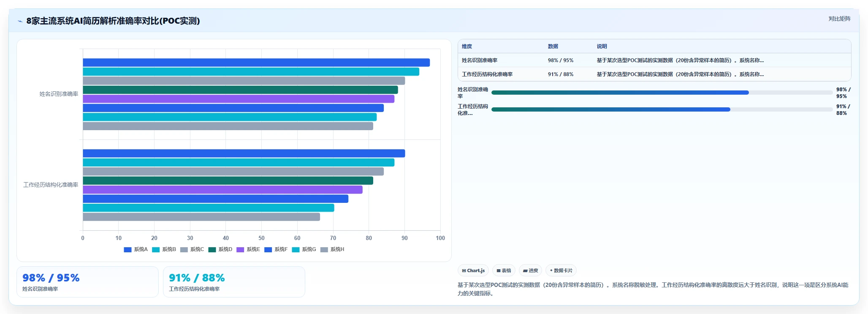Click the 0 x-axis tick label
This screenshot has height=314, width=868.
pyautogui.click(x=83, y=238)
